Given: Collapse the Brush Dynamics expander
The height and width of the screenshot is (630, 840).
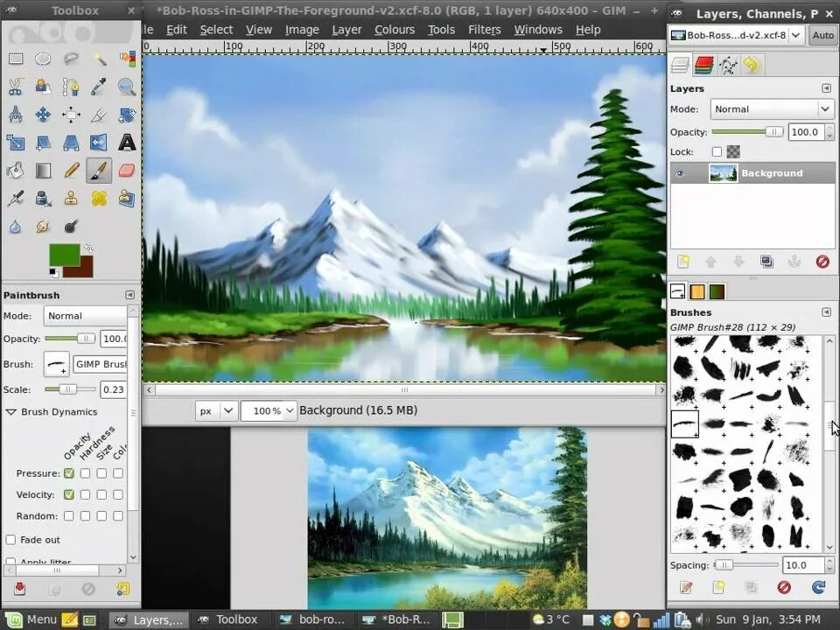Looking at the screenshot, I should (x=10, y=412).
